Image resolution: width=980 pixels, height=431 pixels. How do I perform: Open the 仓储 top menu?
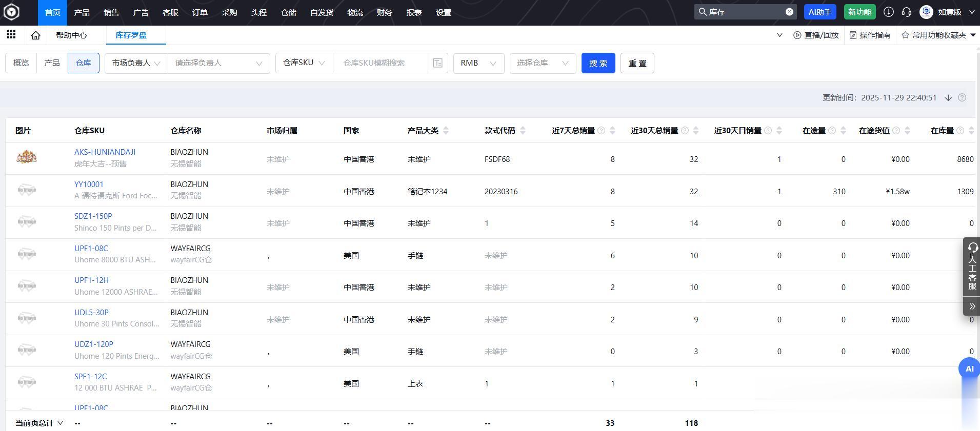tap(289, 12)
